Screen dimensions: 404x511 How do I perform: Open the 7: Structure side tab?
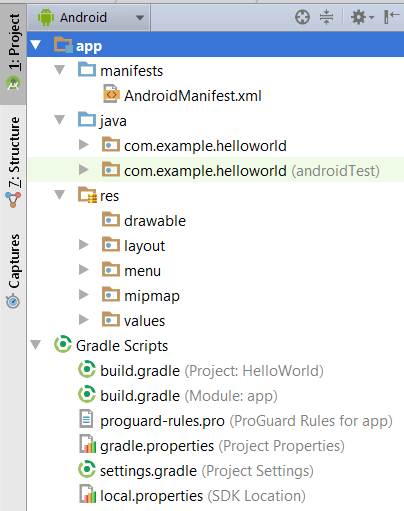click(x=13, y=162)
